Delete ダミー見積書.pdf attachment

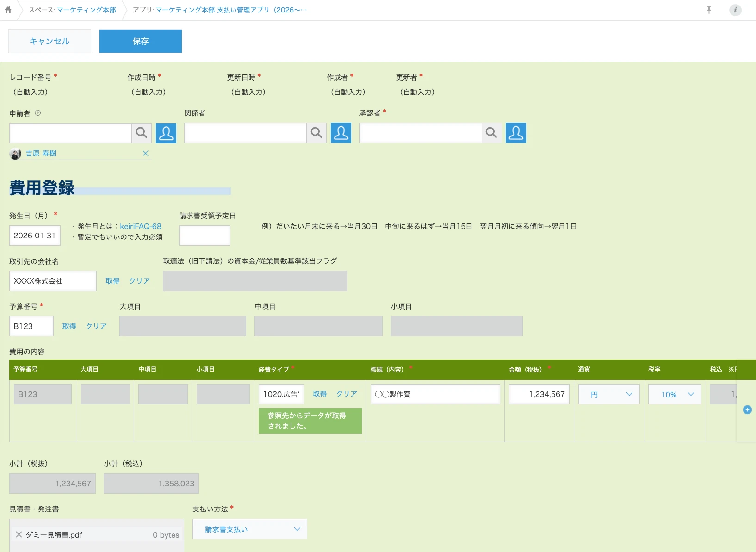click(19, 534)
